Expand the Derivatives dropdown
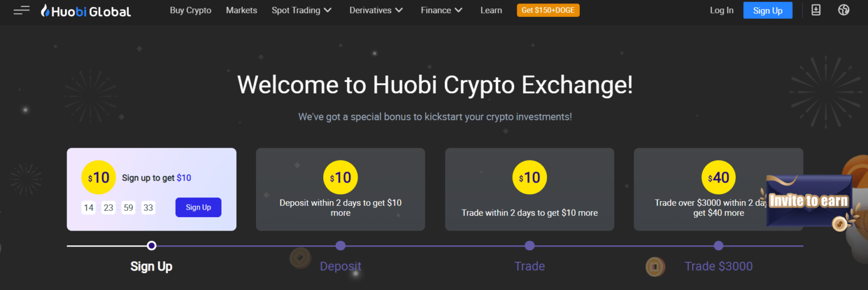Image resolution: width=868 pixels, height=290 pixels. click(376, 10)
